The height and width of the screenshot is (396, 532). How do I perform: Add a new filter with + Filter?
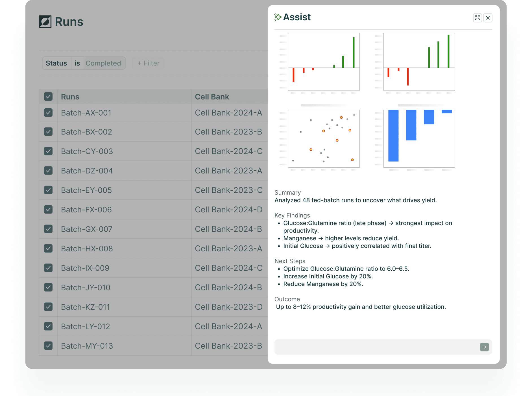pyautogui.click(x=148, y=63)
